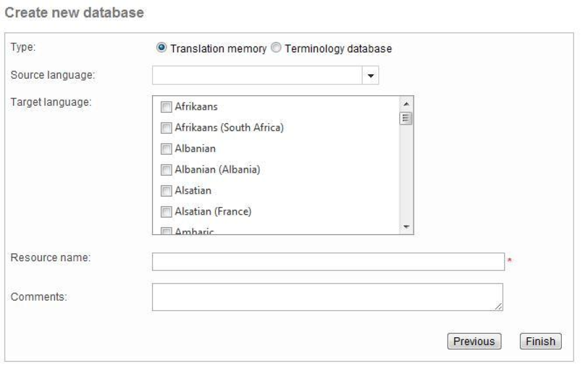
Task: Open the Source language dropdown arrow
Action: (371, 76)
